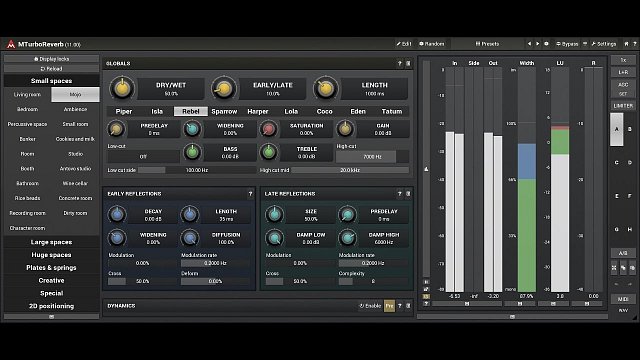Expand the Huge spaces category

(x=51, y=255)
